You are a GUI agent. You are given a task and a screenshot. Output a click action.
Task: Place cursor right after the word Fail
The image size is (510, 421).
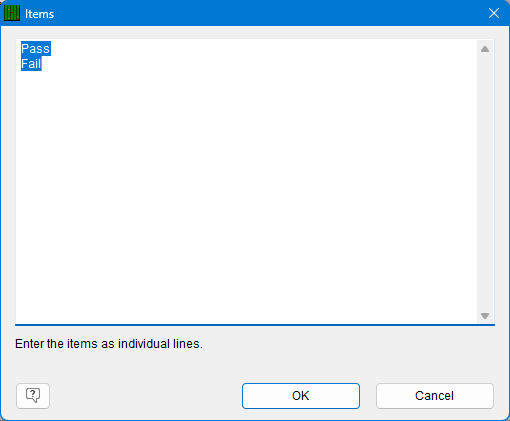42,64
